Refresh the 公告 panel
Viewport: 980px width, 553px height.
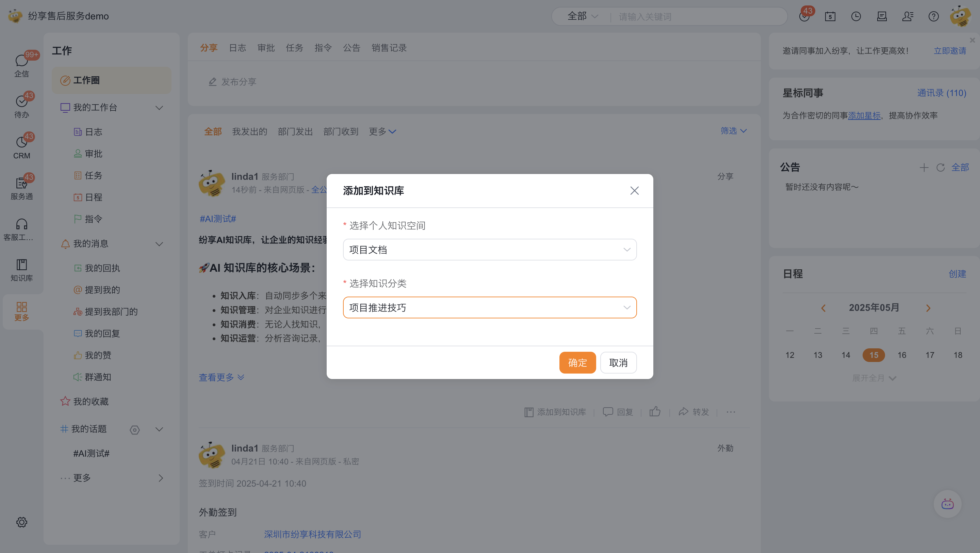(x=941, y=168)
